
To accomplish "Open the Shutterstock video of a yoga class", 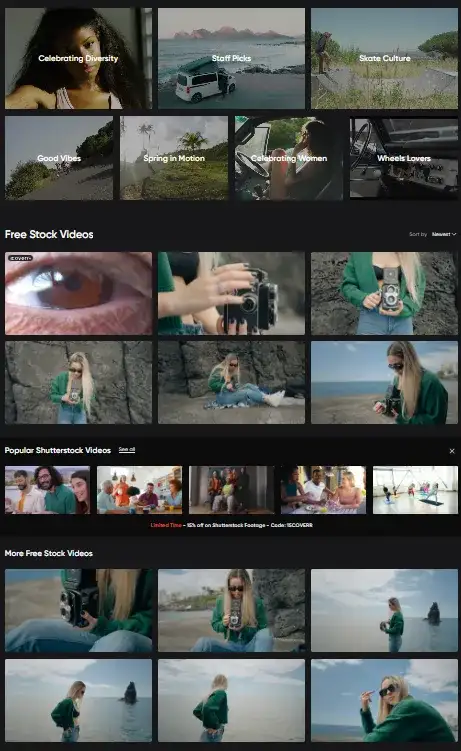I will 416,490.
